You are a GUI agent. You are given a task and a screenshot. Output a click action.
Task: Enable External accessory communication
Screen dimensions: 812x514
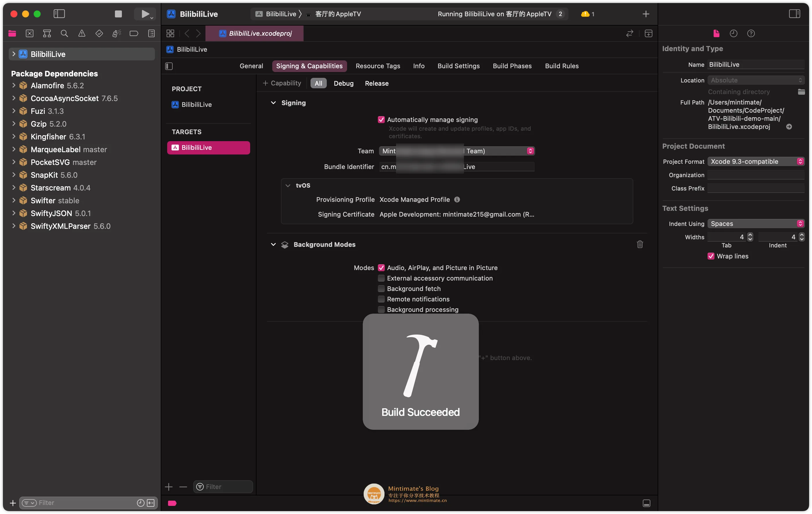(381, 278)
